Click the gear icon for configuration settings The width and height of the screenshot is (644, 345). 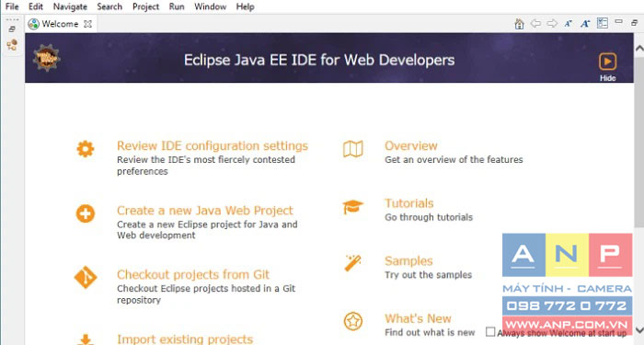tap(86, 149)
